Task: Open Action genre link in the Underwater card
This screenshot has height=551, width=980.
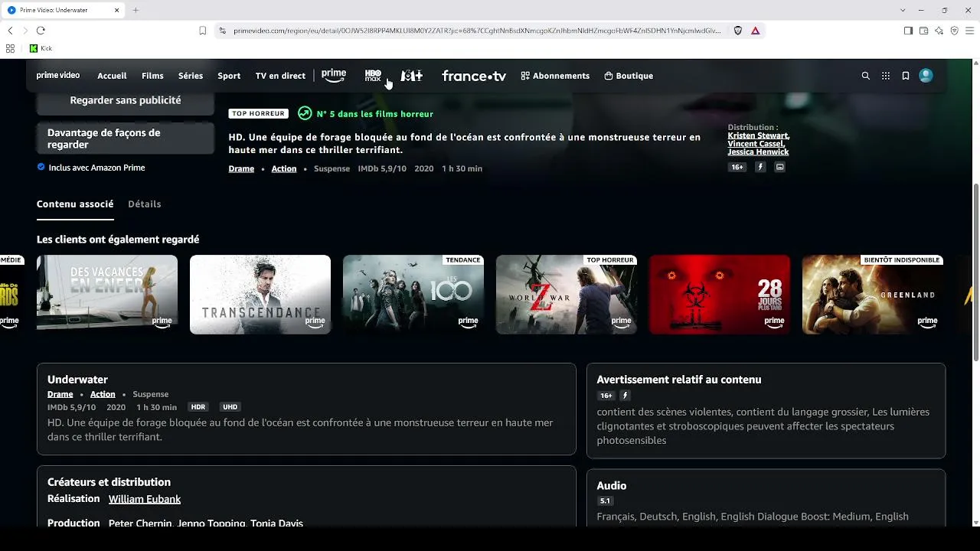Action: (103, 394)
